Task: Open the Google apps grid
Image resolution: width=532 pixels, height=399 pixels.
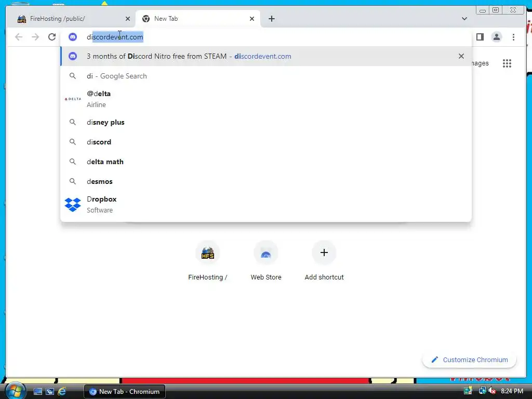Action: coord(507,63)
